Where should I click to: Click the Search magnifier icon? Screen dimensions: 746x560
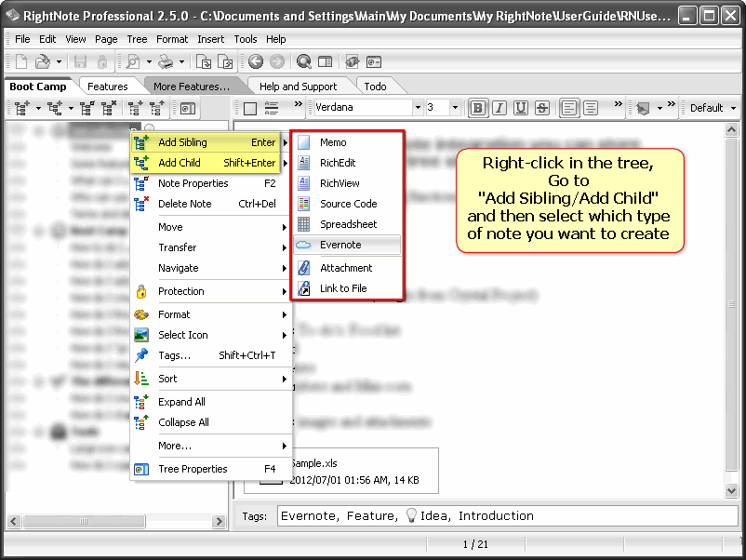303,61
